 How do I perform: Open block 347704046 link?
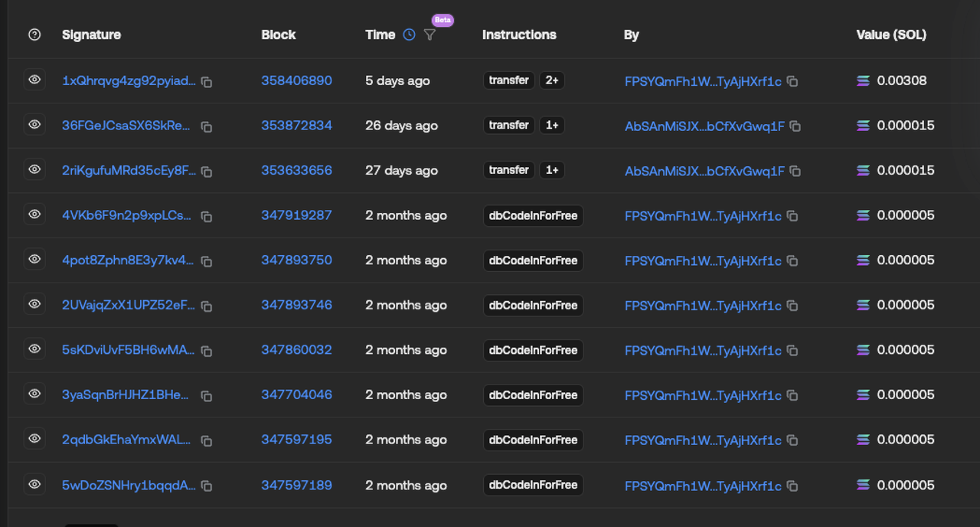tap(296, 394)
